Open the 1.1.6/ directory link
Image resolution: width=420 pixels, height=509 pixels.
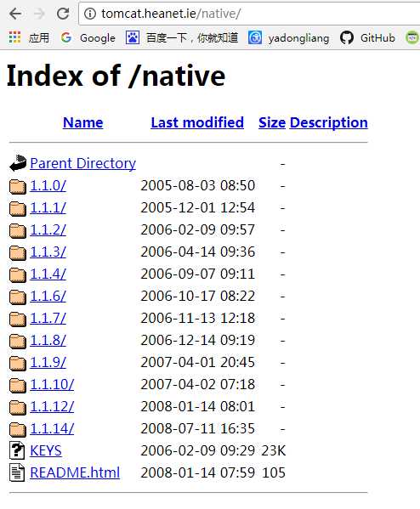click(x=48, y=296)
